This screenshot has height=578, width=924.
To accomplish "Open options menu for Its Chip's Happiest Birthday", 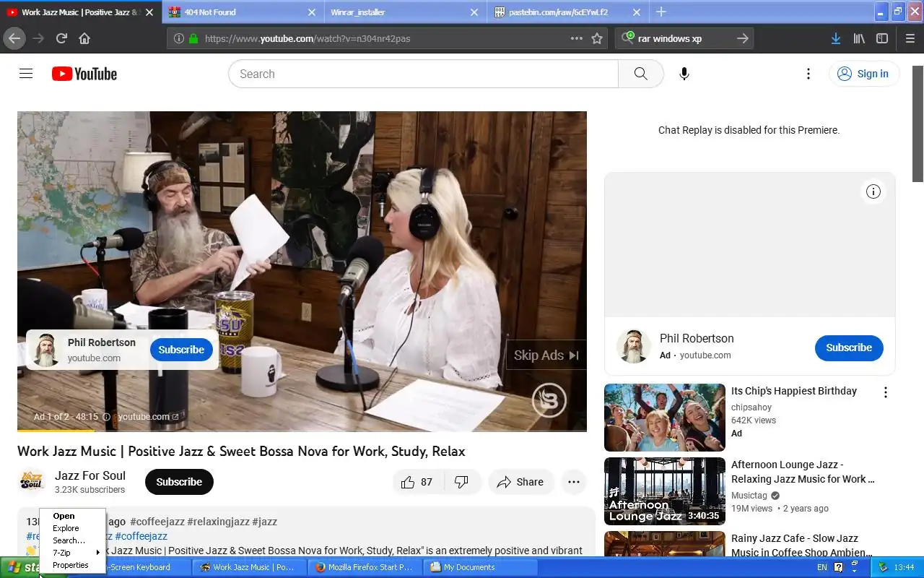I will [x=886, y=392].
